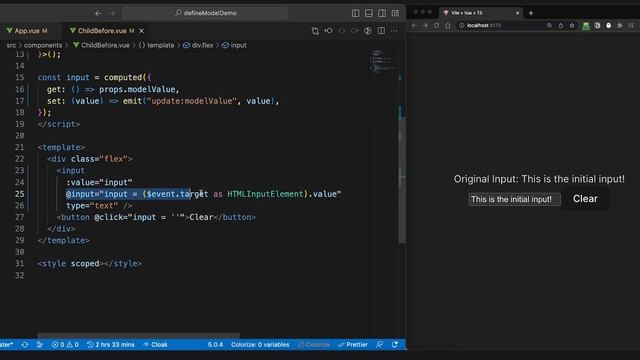Screen dimensions: 640x360
Task: Open ChildBefore.vue breadcrumb segment
Action: [101, 45]
